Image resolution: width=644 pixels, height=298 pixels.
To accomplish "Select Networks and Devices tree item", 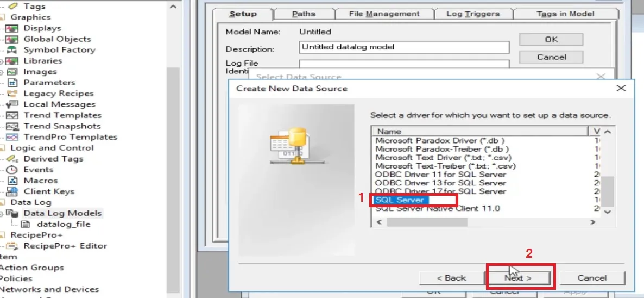I will (49, 289).
